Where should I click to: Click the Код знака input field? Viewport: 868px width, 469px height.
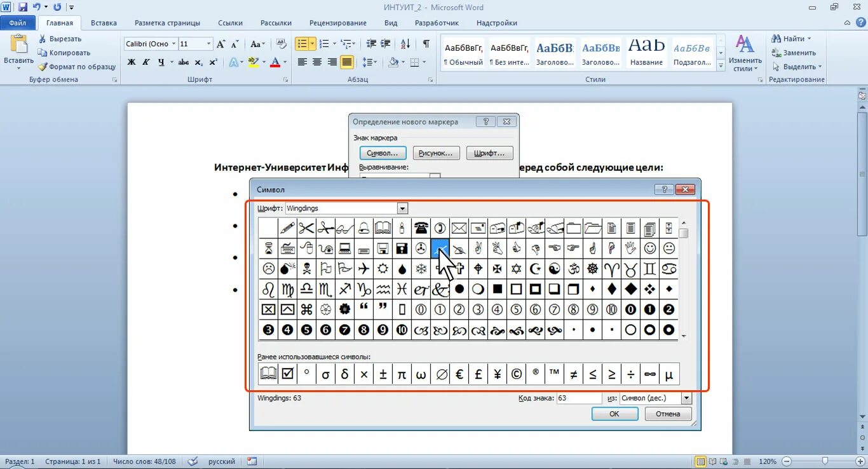coord(578,398)
